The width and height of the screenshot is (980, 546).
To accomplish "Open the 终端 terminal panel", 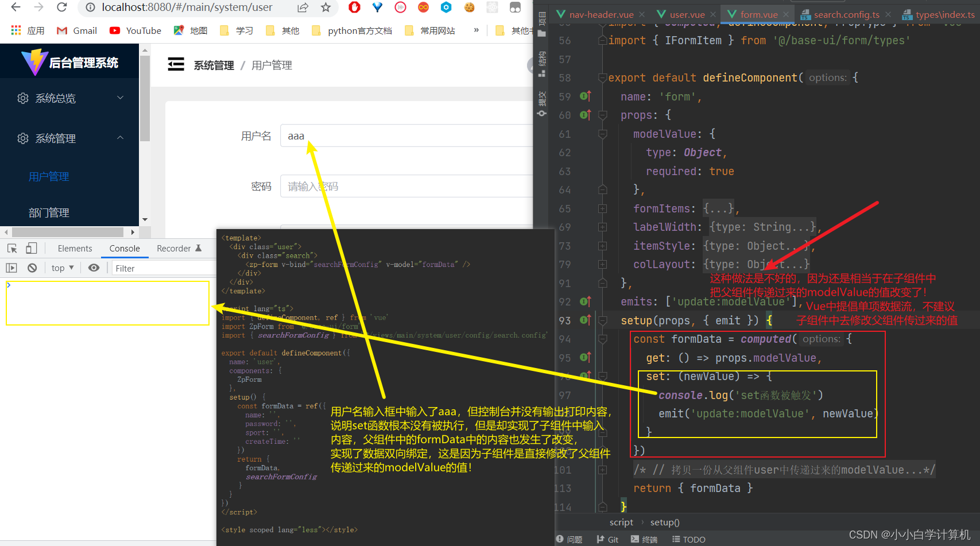I will coord(644,539).
